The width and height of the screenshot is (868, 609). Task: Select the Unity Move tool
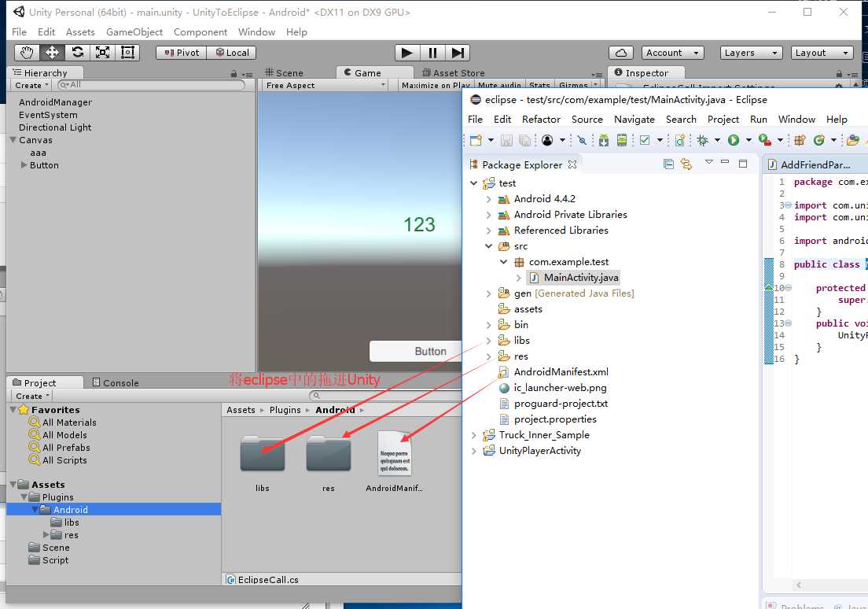click(x=52, y=53)
